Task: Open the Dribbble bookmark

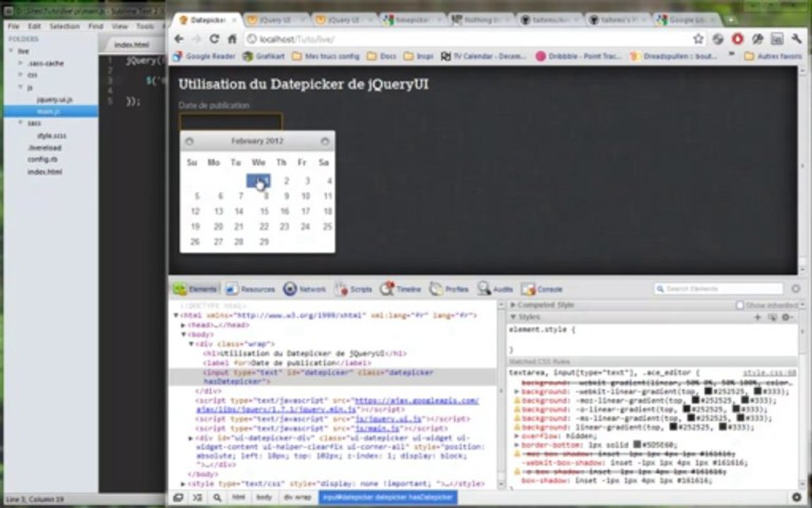Action: coord(579,56)
